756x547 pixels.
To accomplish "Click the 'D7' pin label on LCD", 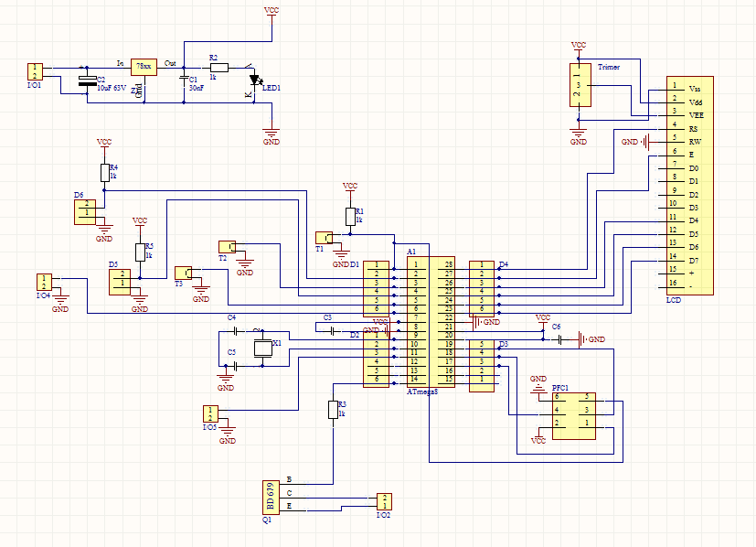I will [694, 261].
